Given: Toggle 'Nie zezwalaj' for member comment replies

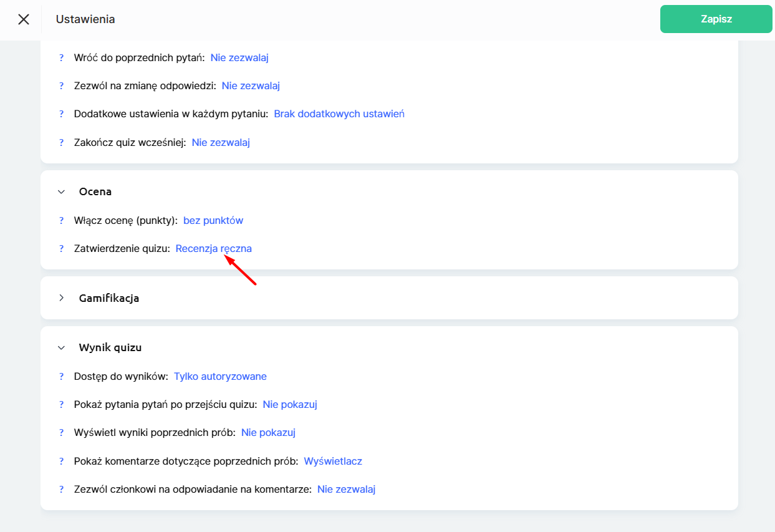Looking at the screenshot, I should point(346,489).
